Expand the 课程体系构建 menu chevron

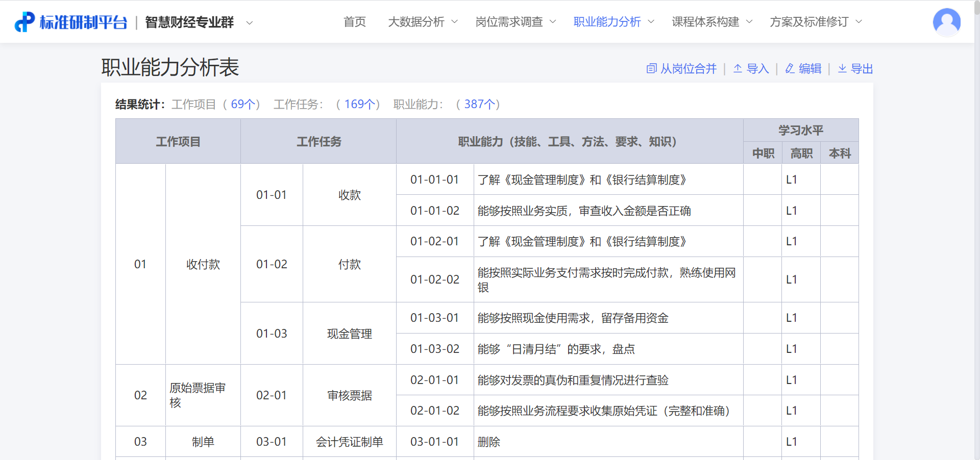(749, 22)
